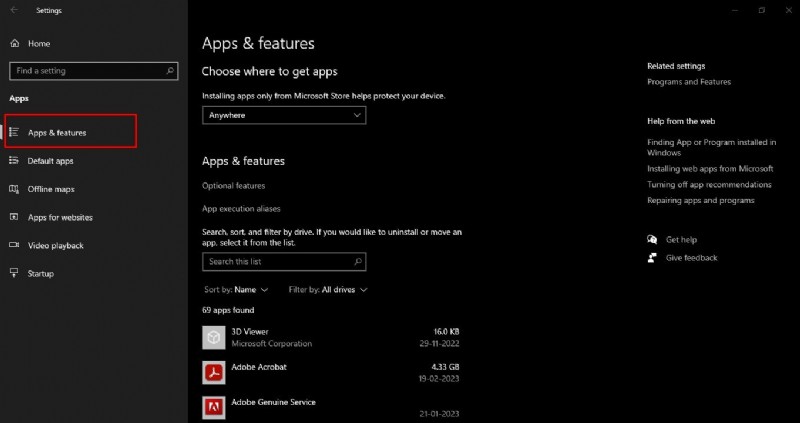Open Video playback section
Viewport: 800px width, 423px height.
point(56,245)
